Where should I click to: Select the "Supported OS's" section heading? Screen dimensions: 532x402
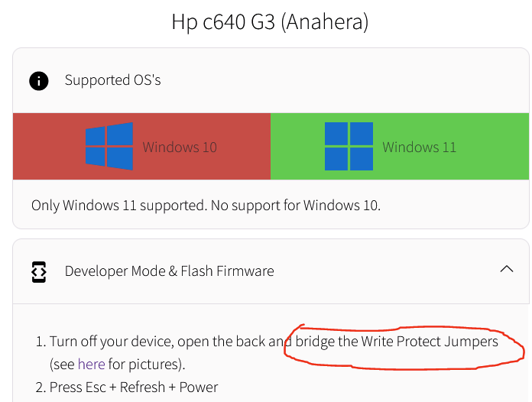pos(112,80)
